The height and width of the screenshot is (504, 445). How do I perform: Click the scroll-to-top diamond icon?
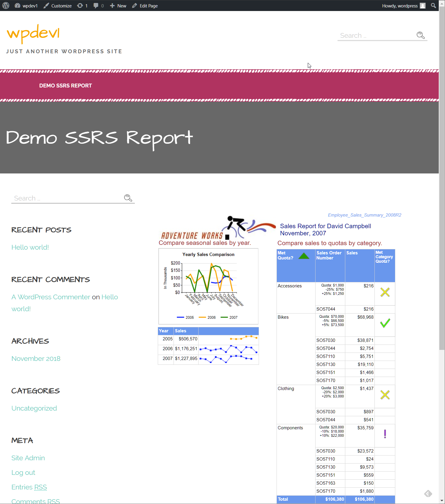[428, 494]
